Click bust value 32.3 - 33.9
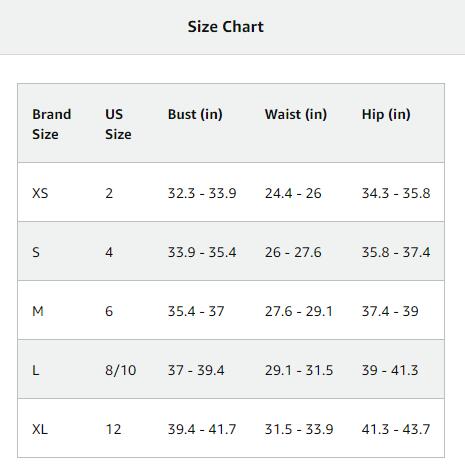 [202, 193]
